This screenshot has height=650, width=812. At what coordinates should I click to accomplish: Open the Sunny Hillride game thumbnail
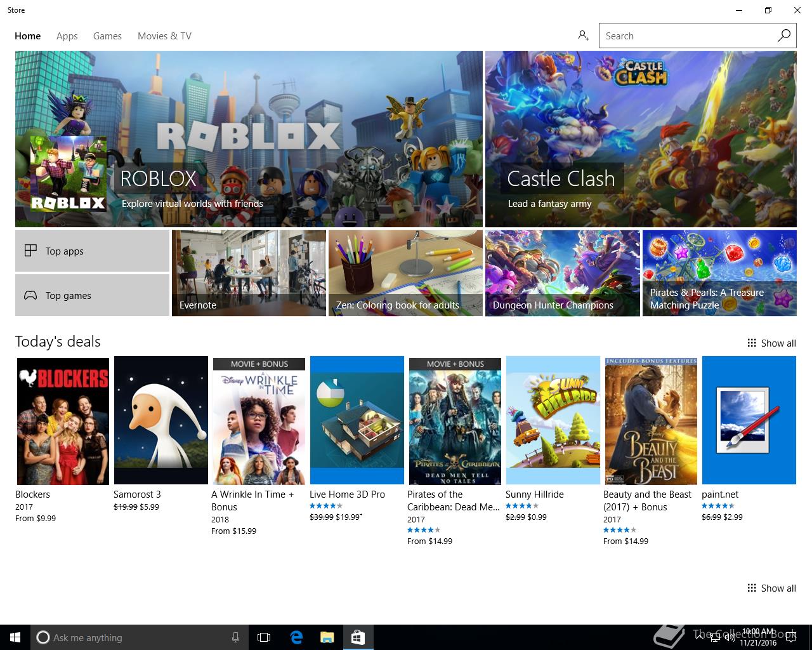click(553, 420)
